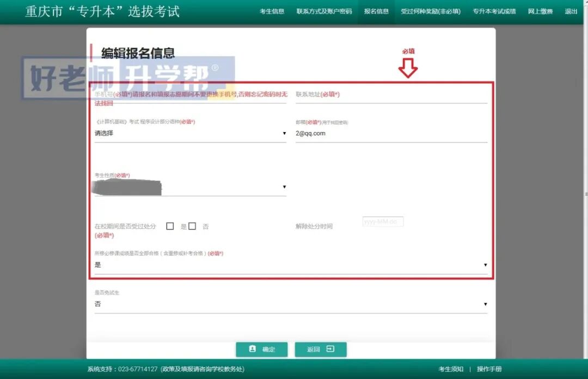Open the 考生须知 link in the footer
The height and width of the screenshot is (379, 588).
point(450,369)
